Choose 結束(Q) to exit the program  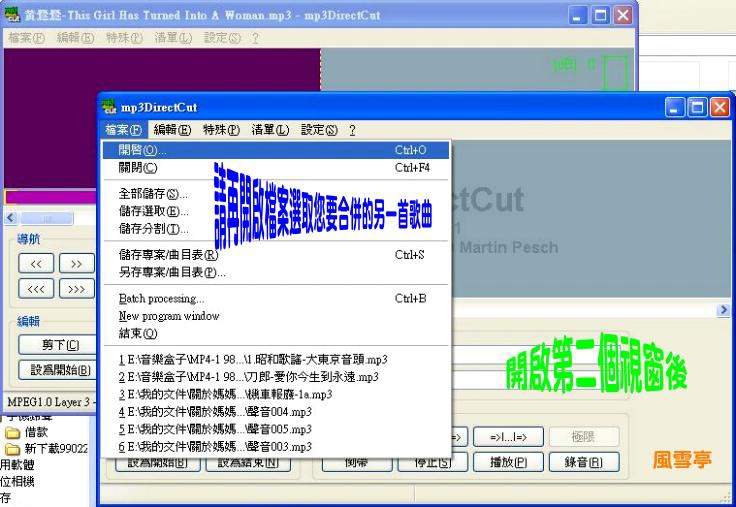point(276,333)
